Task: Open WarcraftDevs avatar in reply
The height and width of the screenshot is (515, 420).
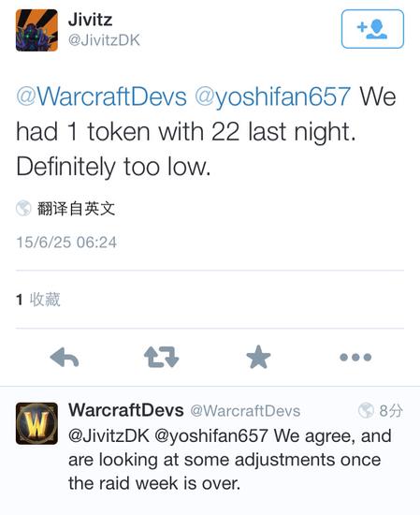Action: click(x=36, y=423)
